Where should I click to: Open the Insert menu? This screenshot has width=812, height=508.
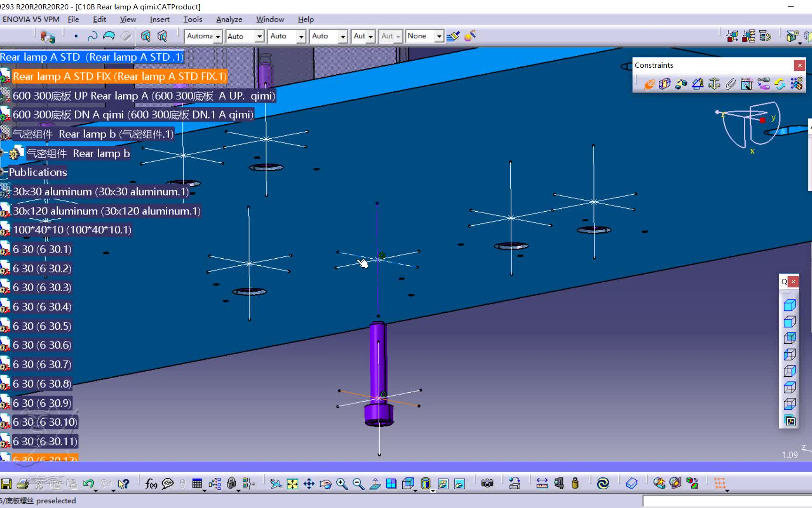[159, 19]
